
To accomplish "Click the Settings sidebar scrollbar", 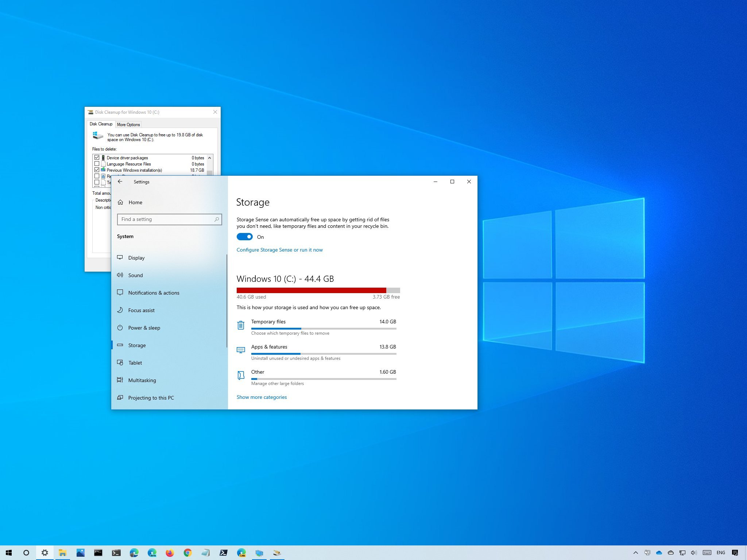I will 227,301.
